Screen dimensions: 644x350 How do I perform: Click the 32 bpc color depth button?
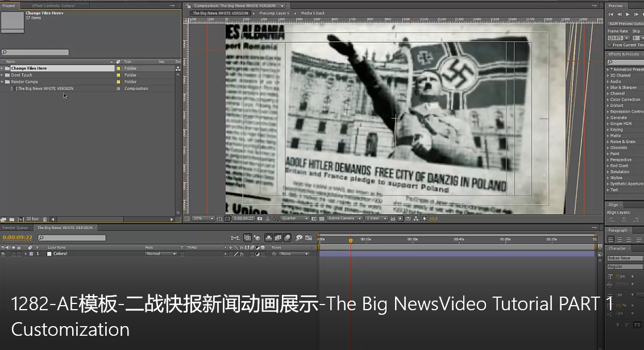coord(32,219)
